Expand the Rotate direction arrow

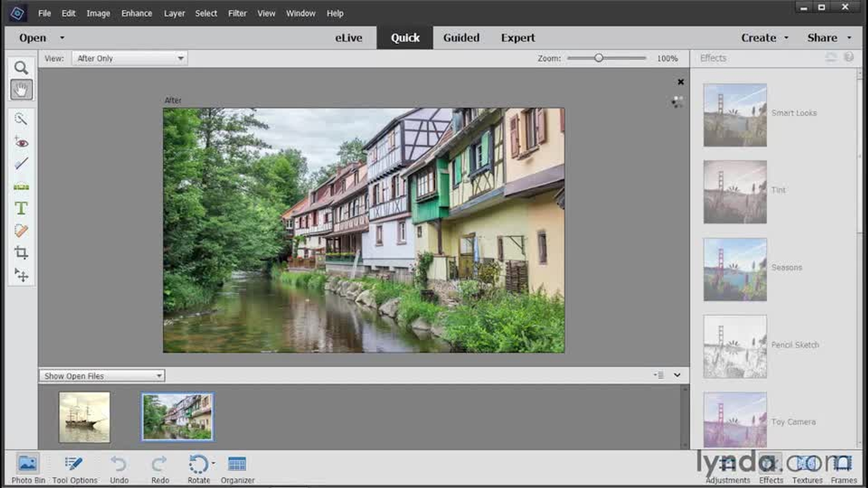(213, 463)
